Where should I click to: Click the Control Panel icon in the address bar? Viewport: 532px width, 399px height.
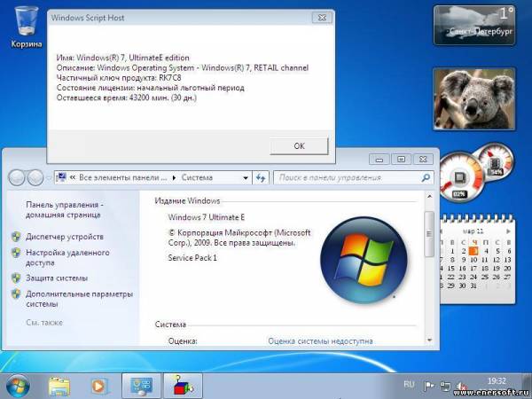tap(61, 177)
